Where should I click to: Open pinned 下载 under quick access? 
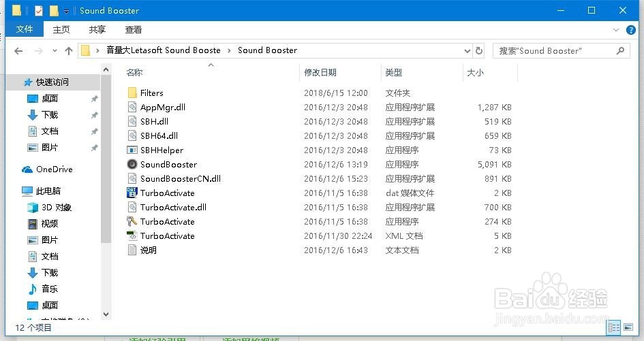click(49, 115)
